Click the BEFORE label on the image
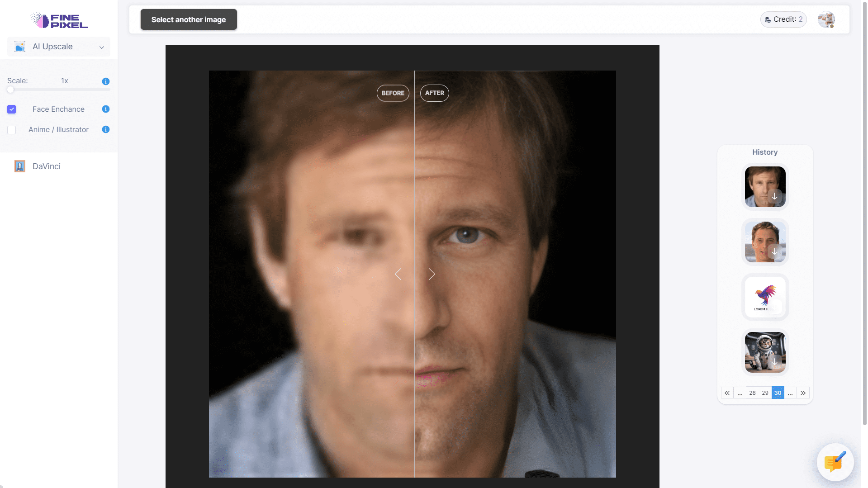 pyautogui.click(x=393, y=93)
